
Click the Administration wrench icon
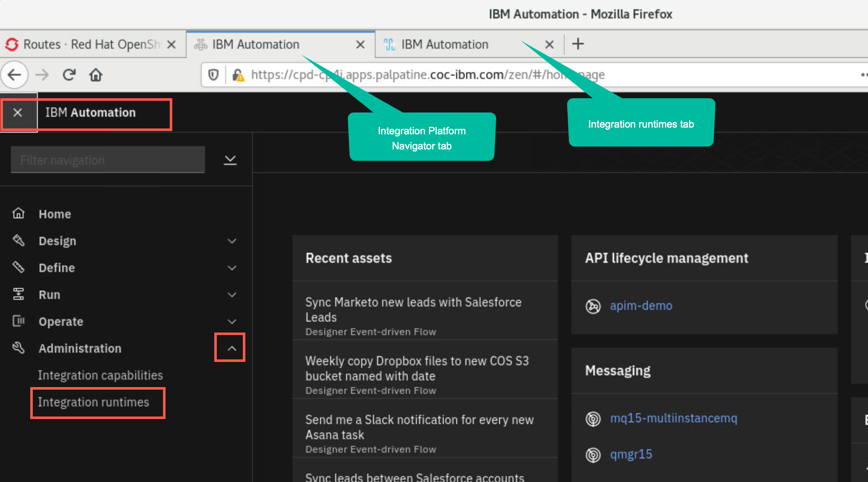click(x=18, y=348)
